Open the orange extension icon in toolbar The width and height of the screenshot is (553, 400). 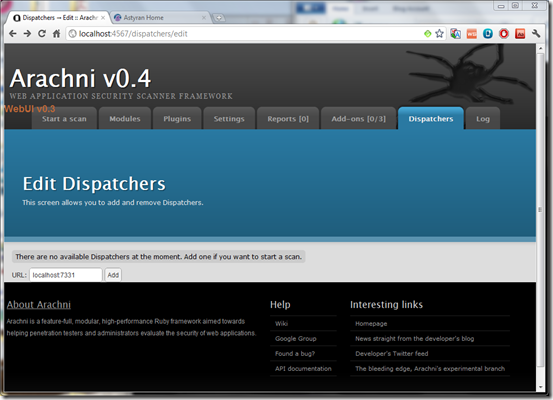pyautogui.click(x=472, y=34)
